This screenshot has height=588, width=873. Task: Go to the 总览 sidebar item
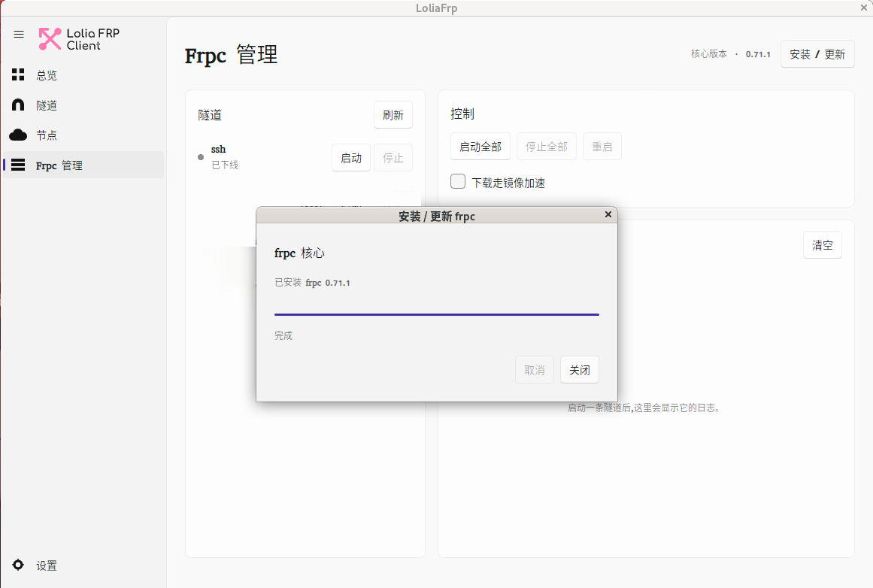(83, 75)
